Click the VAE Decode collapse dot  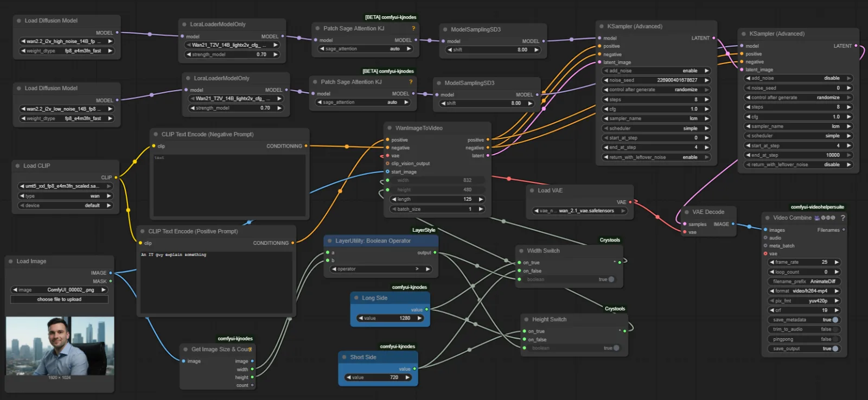click(x=687, y=212)
